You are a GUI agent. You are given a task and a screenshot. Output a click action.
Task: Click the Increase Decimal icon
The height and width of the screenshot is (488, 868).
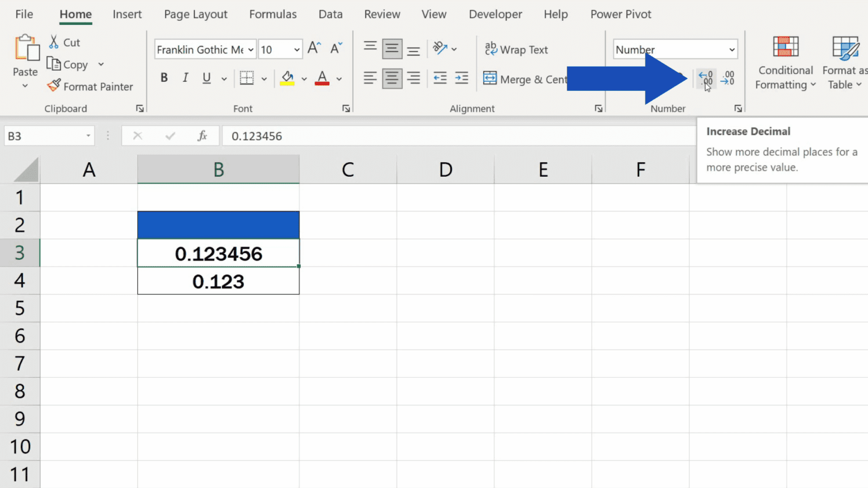[706, 79]
